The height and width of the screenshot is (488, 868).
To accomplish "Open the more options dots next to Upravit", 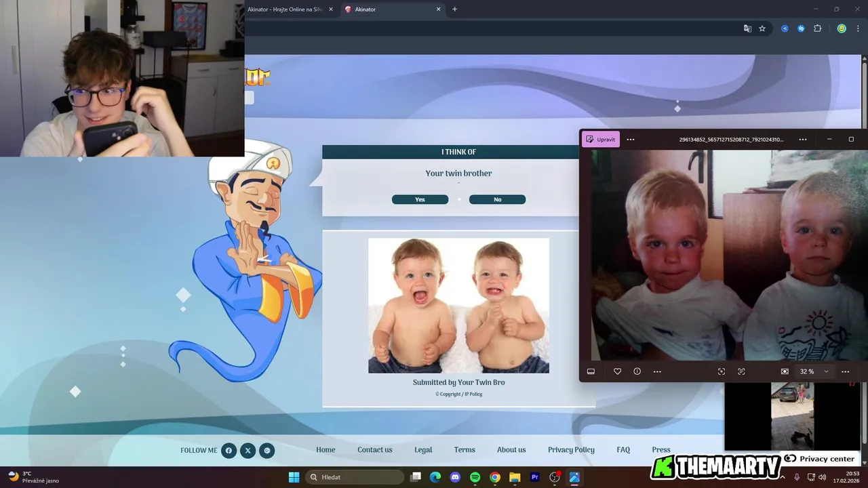I will point(631,140).
